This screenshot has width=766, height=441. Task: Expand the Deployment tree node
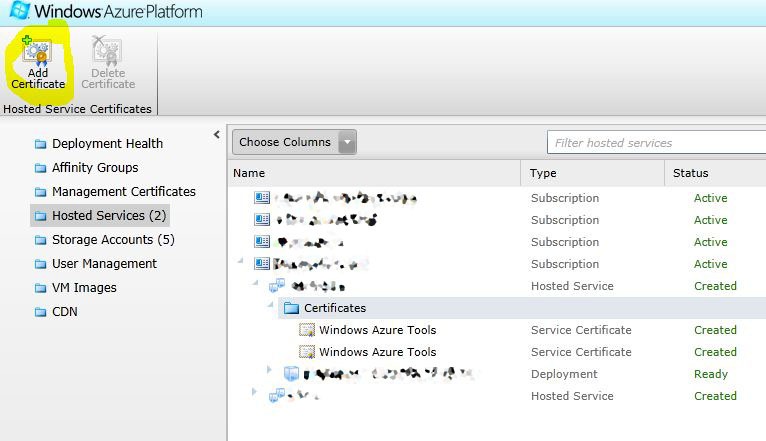click(269, 370)
